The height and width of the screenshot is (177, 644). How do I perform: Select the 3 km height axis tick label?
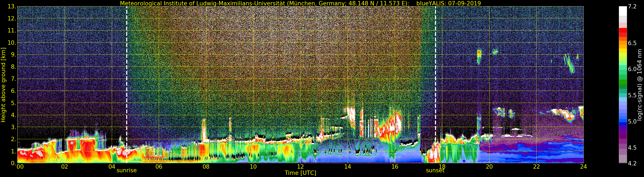pos(13,127)
